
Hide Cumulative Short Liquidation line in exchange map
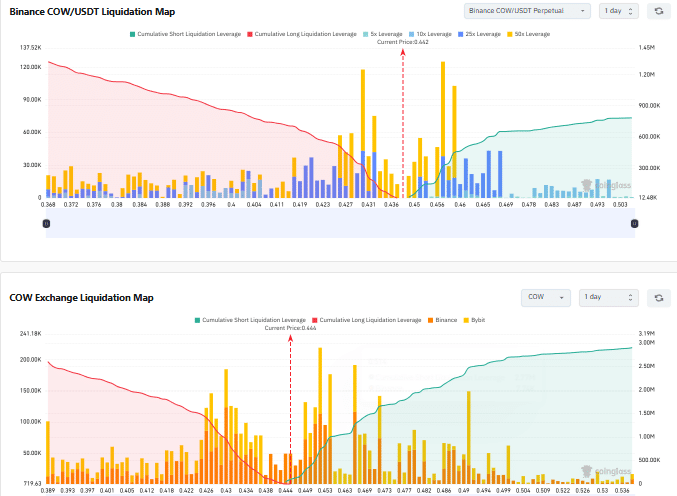(248, 320)
